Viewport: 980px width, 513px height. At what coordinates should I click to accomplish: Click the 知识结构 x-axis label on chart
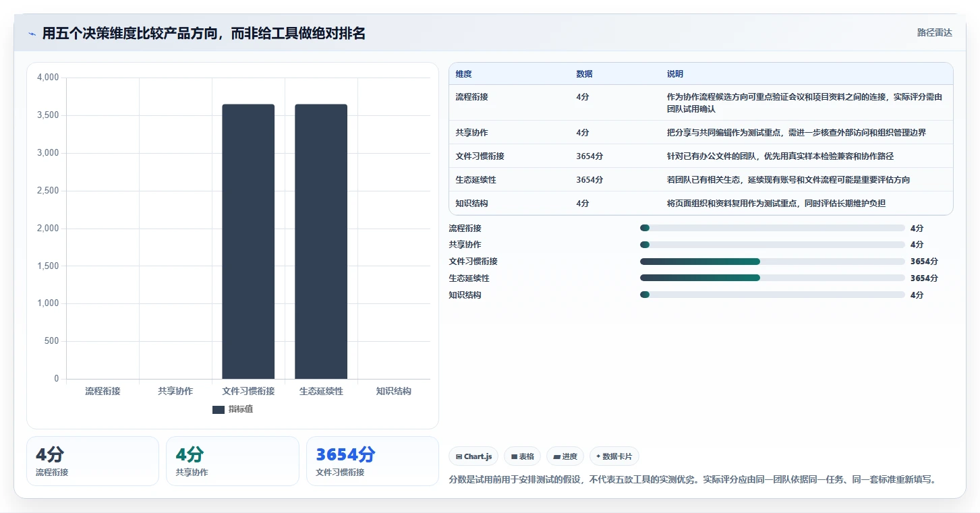tap(394, 391)
